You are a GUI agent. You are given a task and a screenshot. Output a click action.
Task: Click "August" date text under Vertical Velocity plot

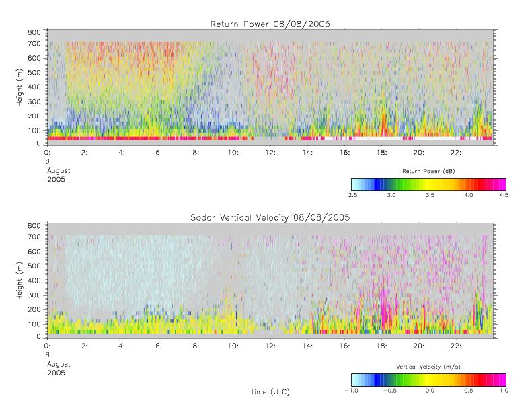pos(59,364)
